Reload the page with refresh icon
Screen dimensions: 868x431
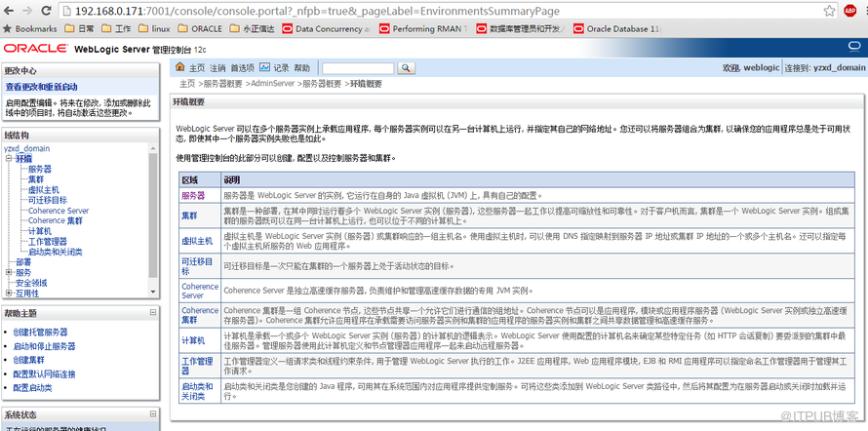pos(47,11)
